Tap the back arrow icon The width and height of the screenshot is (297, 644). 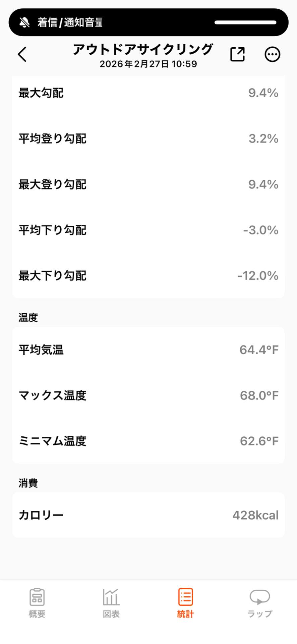click(22, 54)
